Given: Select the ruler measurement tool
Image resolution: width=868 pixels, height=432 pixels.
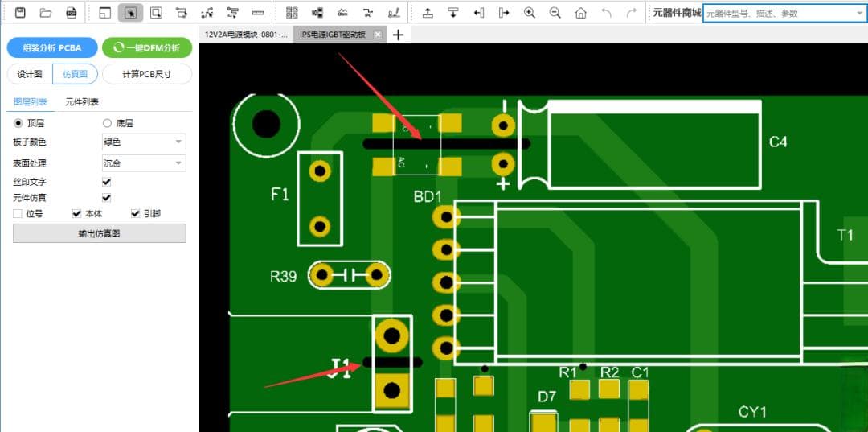Looking at the screenshot, I should [258, 13].
